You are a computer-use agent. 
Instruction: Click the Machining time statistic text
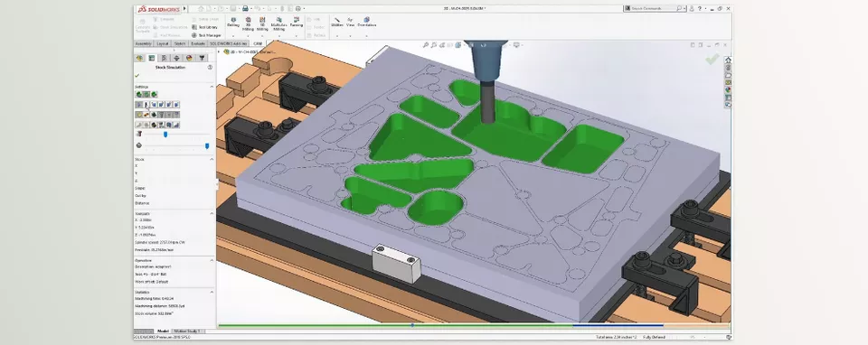tap(155, 299)
